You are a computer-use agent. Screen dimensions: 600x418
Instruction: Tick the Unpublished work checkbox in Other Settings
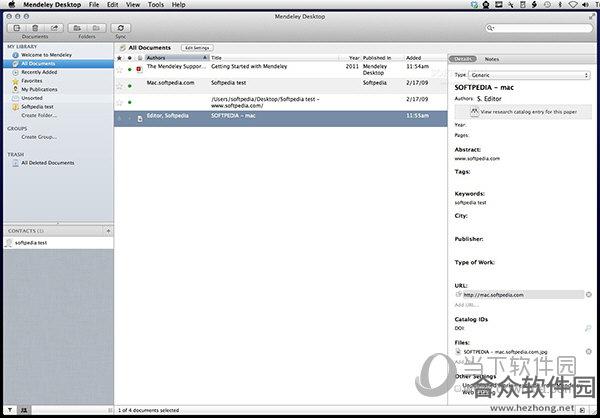458,388
